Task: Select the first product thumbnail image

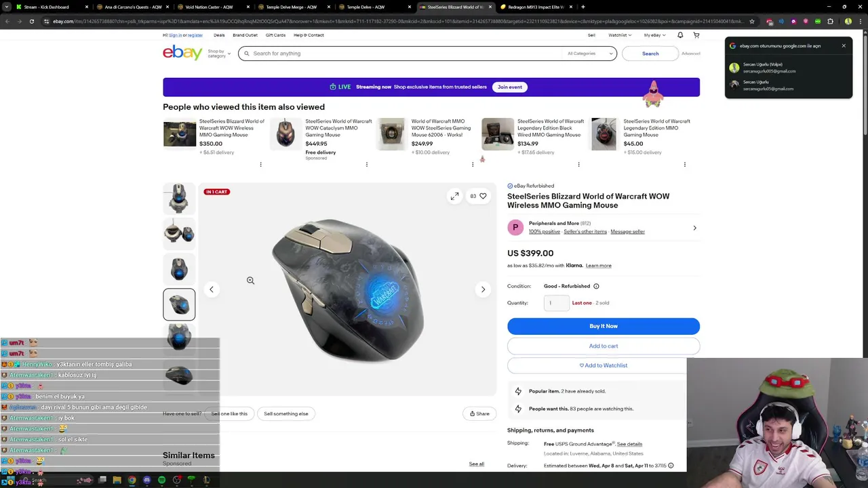Action: 179,199
